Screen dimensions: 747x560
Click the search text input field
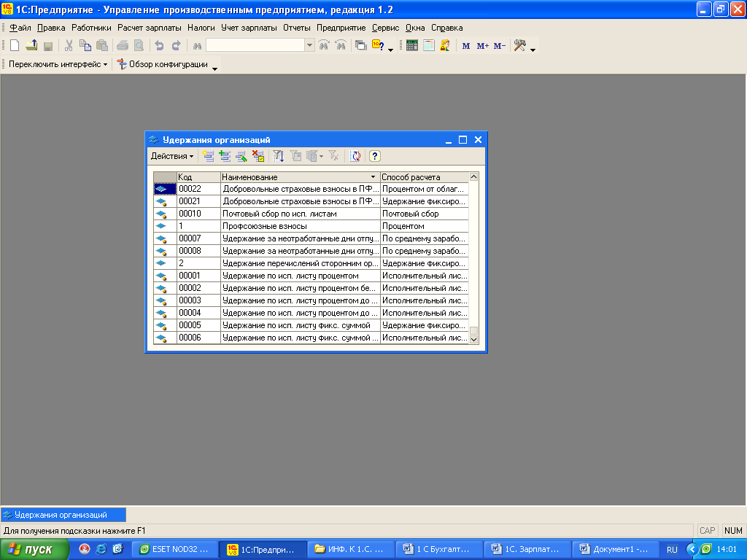pyautogui.click(x=255, y=45)
